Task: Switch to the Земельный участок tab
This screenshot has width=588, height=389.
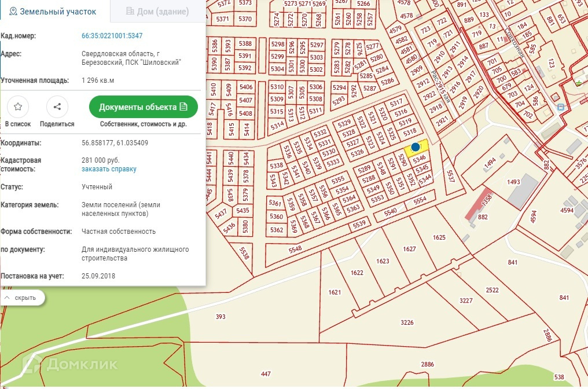Action: [53, 12]
